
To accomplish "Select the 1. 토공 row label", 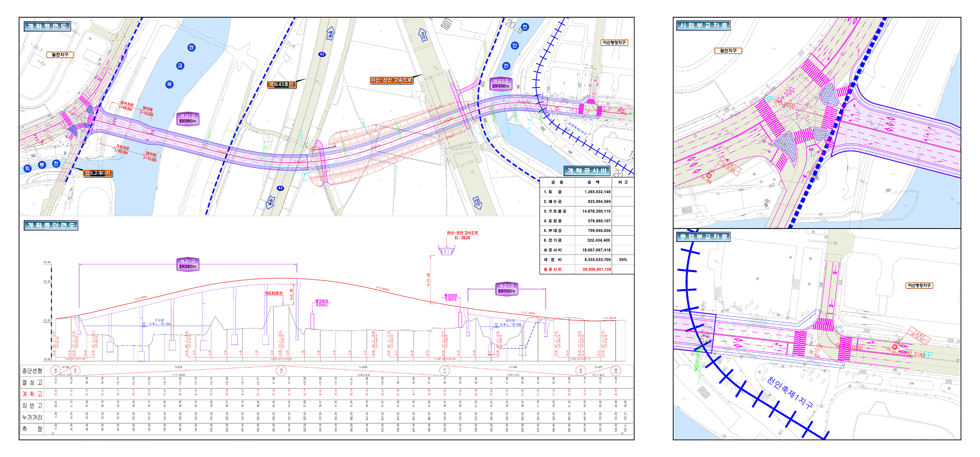I will 553,192.
